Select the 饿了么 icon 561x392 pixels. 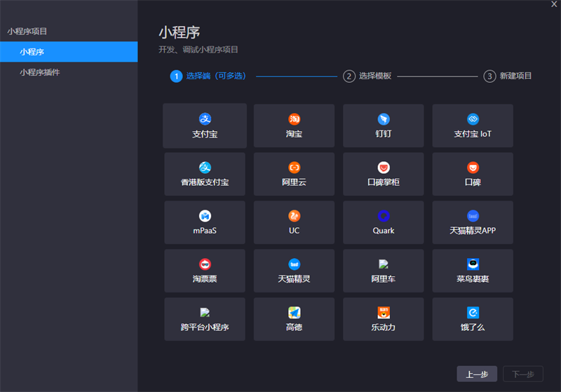point(473,312)
